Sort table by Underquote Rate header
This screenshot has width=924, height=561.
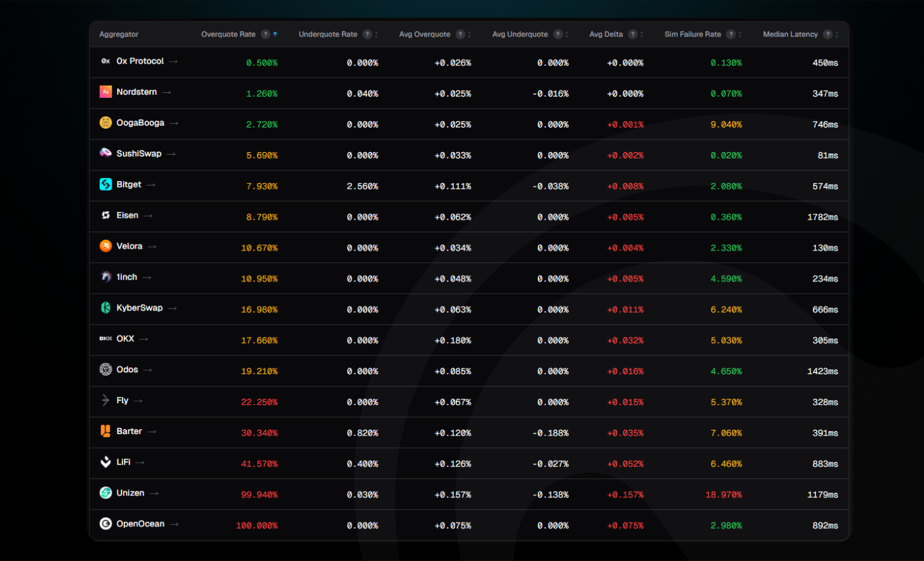[x=328, y=34]
